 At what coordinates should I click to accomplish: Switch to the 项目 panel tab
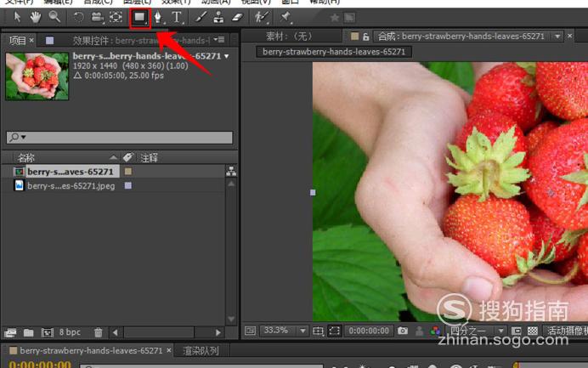pyautogui.click(x=17, y=40)
